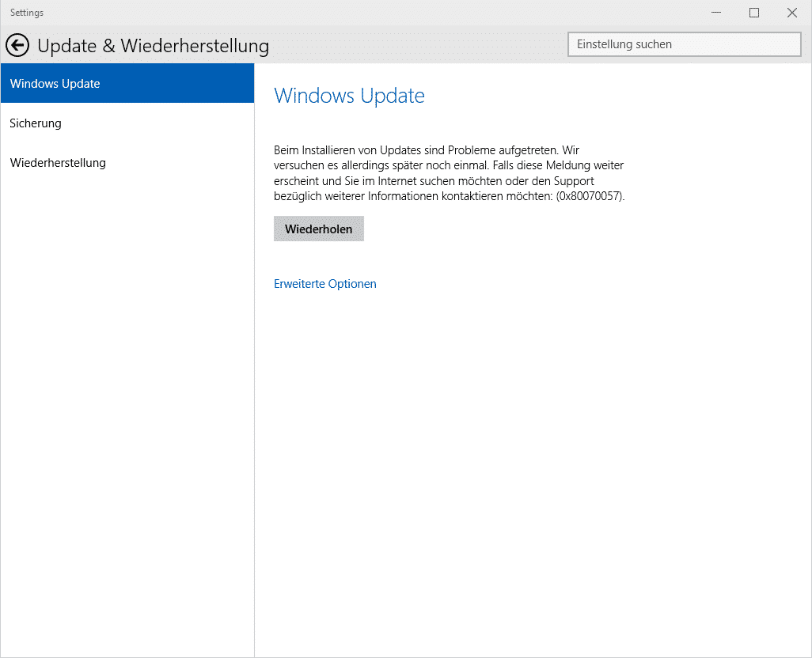Open the Wiederherstellung section
The width and height of the screenshot is (812, 658).
coord(127,163)
